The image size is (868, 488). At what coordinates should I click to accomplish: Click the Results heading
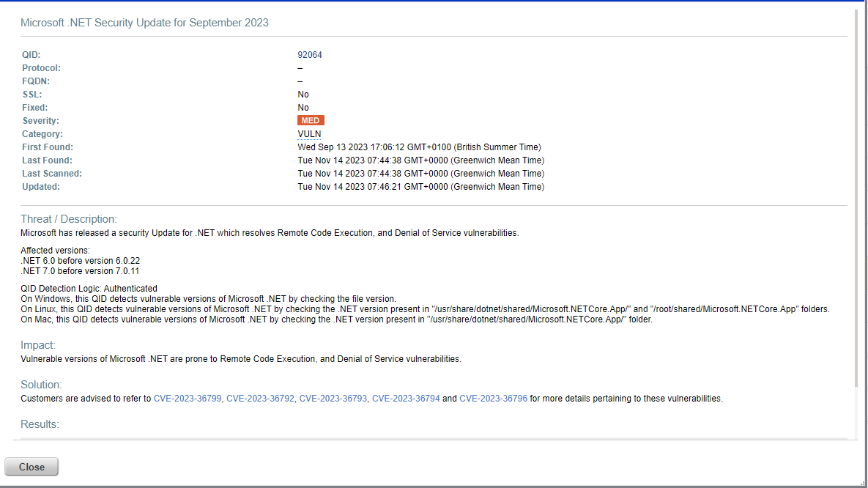(x=40, y=424)
